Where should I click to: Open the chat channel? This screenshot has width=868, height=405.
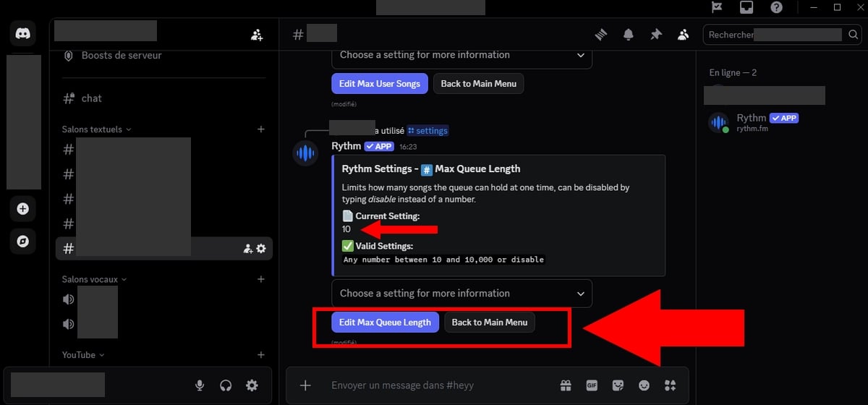(x=92, y=98)
